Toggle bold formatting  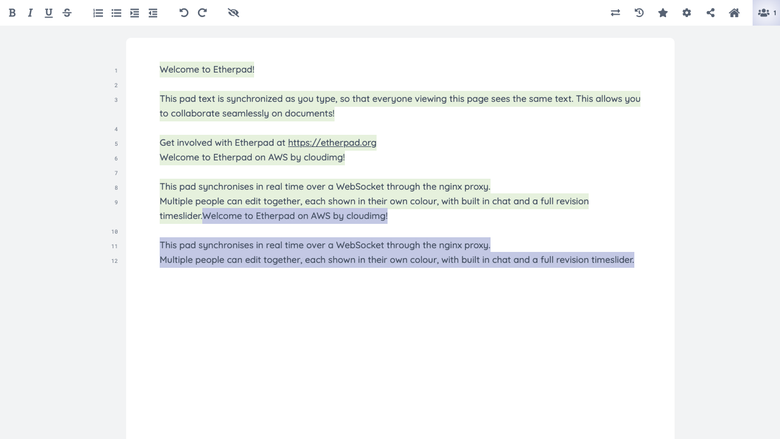tap(12, 13)
